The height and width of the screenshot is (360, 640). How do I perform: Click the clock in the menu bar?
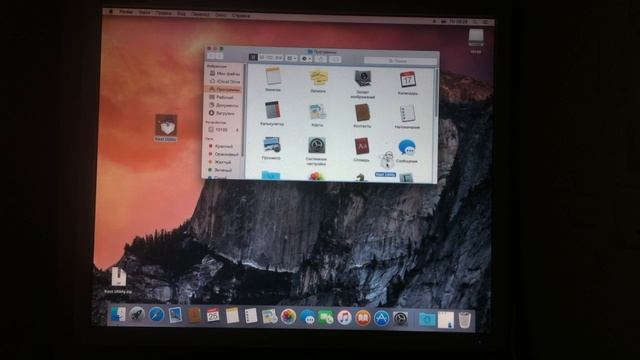(x=459, y=21)
